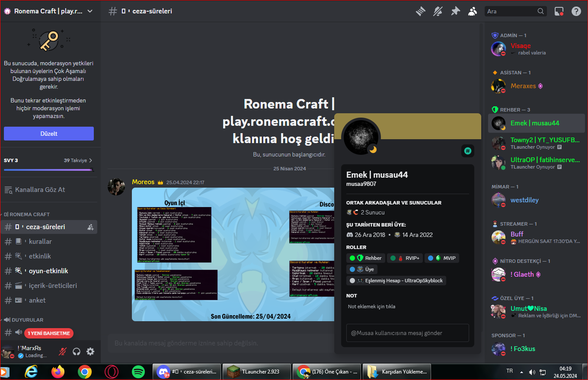The image size is (588, 380).
Task: Open the Help question mark icon
Action: point(576,11)
